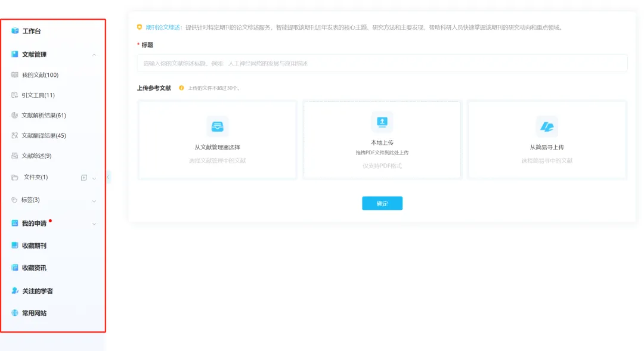Click the 从简易寻上传 icon
Image resolution: width=644 pixels, height=351 pixels.
tap(547, 126)
